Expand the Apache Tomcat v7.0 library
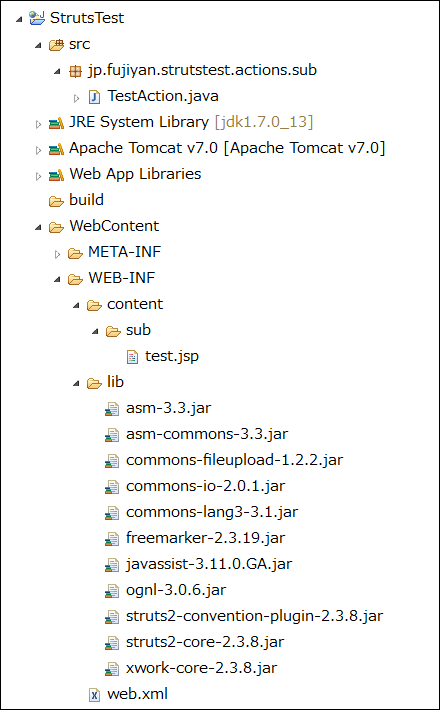Screen dimensions: 440x710 pyautogui.click(x=38, y=149)
